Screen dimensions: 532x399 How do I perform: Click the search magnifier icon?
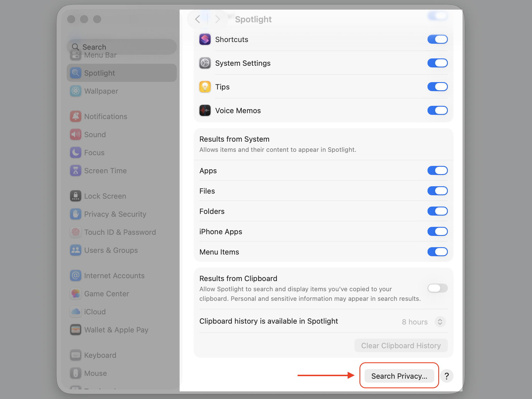pos(75,47)
